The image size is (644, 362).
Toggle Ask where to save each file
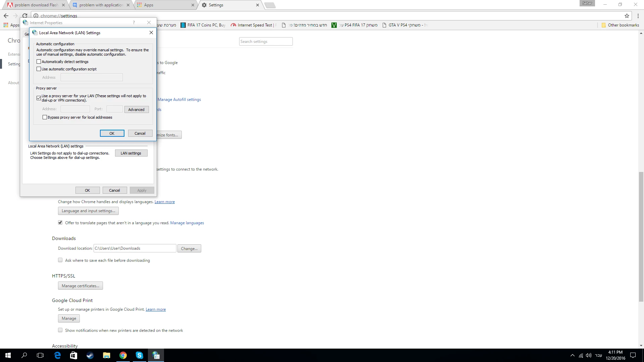(60, 260)
